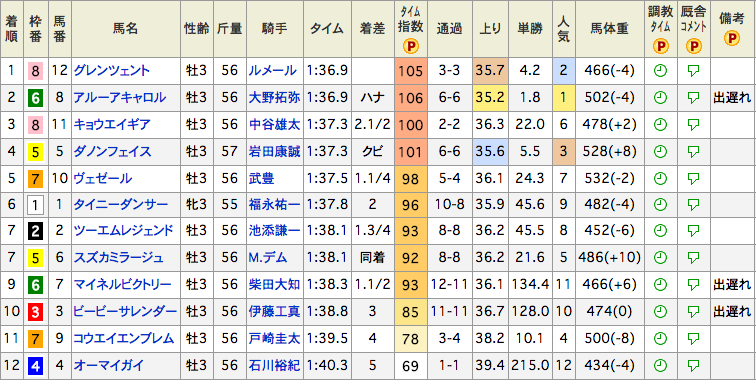
Task: Open stable comment bubble for ツーエムレジェンド
Action: pyautogui.click(x=693, y=231)
